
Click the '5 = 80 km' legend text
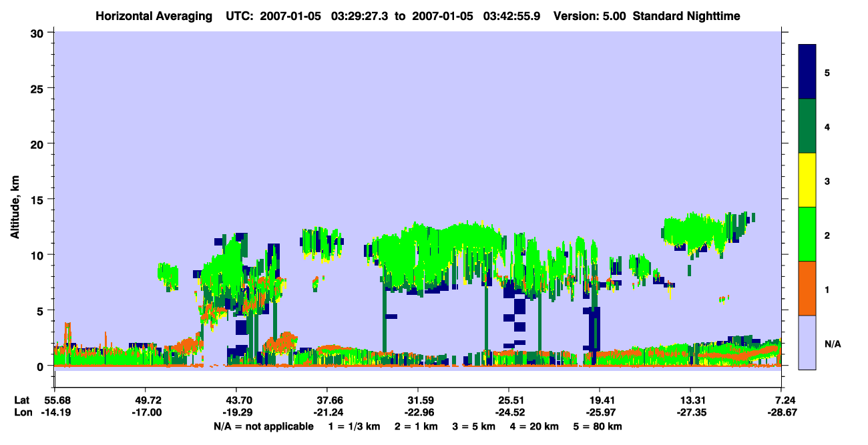tap(599, 426)
